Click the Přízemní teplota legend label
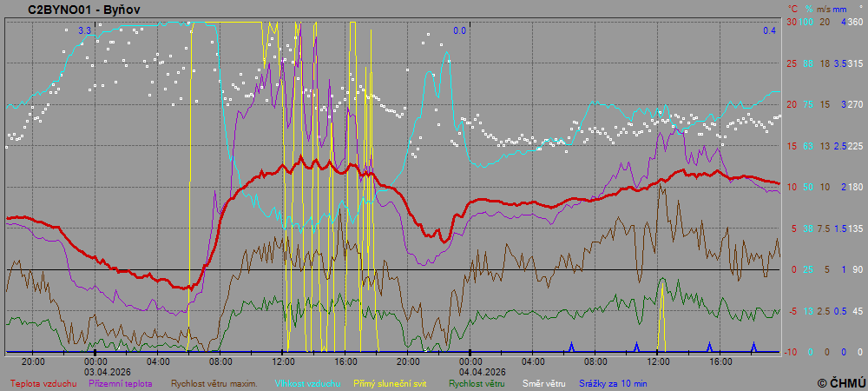This screenshot has height=391, width=868. coord(121,382)
